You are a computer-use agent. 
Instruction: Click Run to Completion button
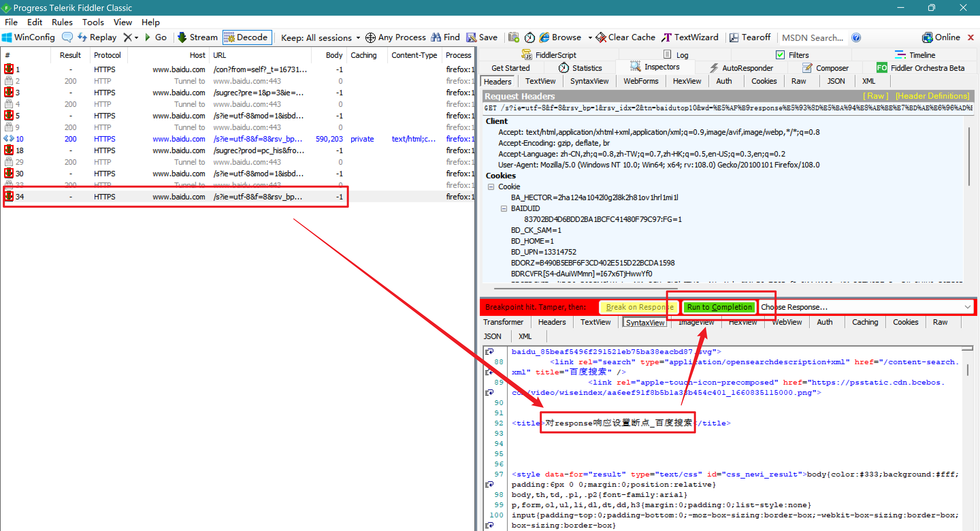click(x=719, y=307)
